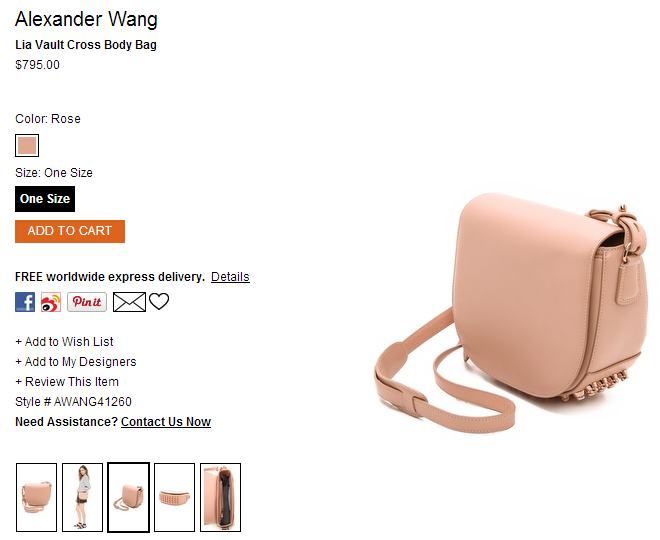This screenshot has height=540, width=660.
Task: Show the model wearing the bag thumbnail
Action: click(x=82, y=497)
